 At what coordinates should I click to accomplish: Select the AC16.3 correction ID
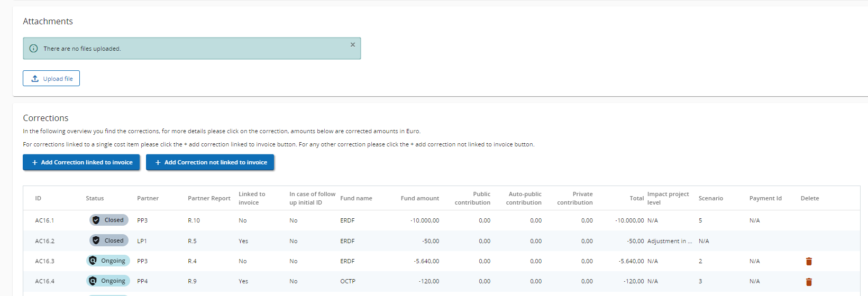point(44,261)
